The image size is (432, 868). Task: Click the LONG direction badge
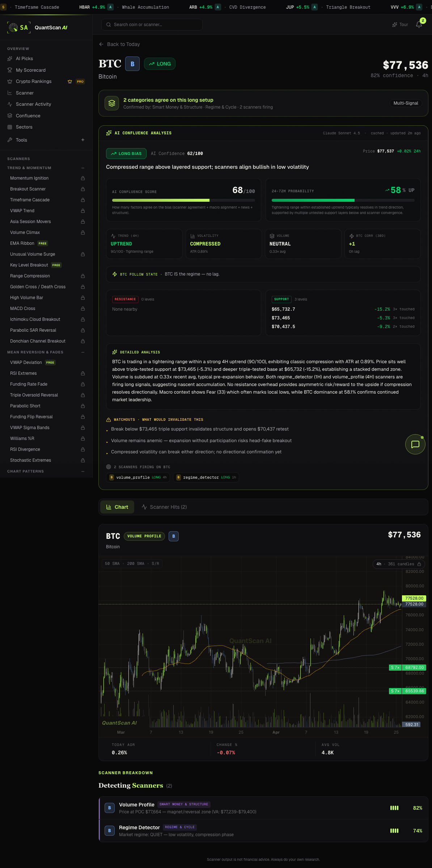(x=160, y=64)
